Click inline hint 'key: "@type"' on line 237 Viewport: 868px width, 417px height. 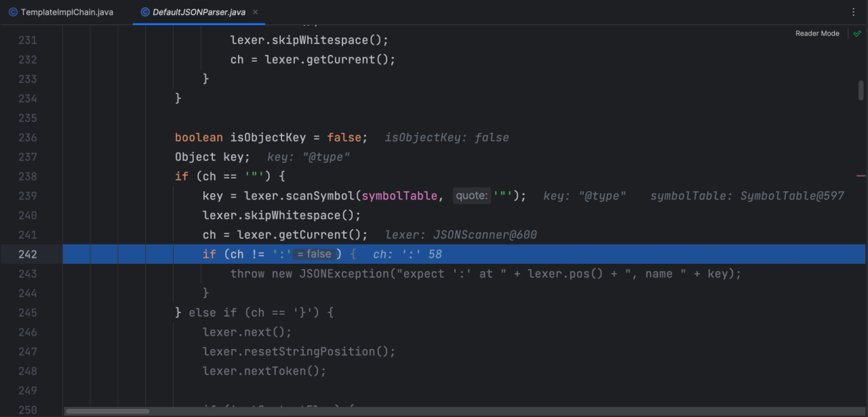(308, 157)
